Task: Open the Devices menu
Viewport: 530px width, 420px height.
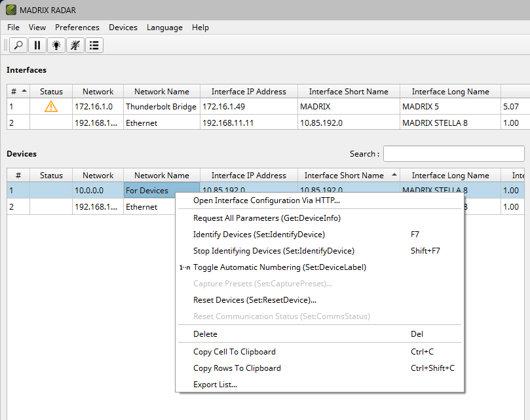Action: coord(123,28)
